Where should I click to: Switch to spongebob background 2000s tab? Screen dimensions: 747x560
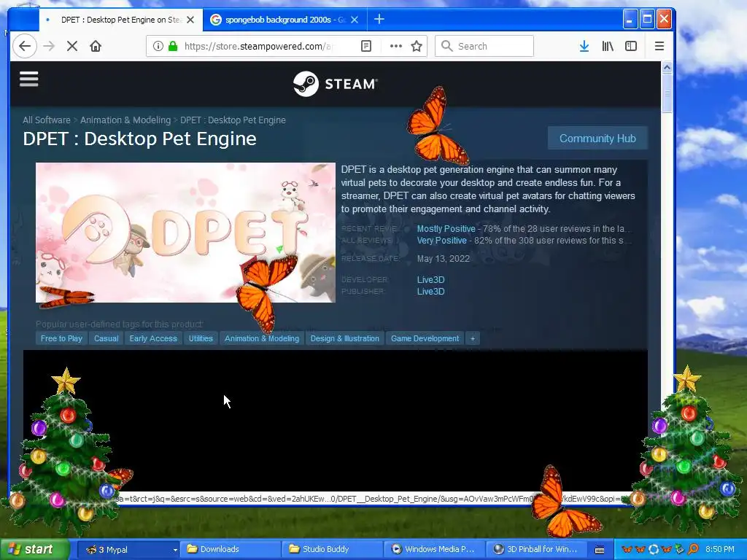pyautogui.click(x=285, y=20)
